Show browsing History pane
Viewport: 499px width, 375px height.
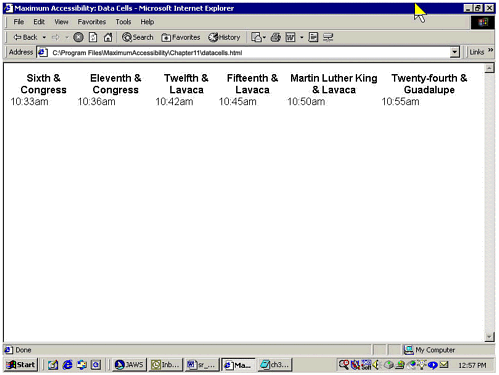pyautogui.click(x=224, y=37)
